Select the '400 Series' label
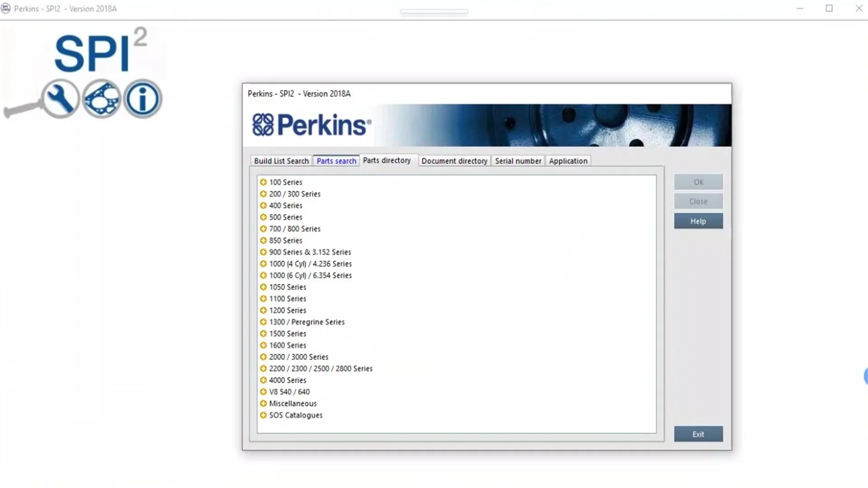The height and width of the screenshot is (488, 868). [x=286, y=206]
